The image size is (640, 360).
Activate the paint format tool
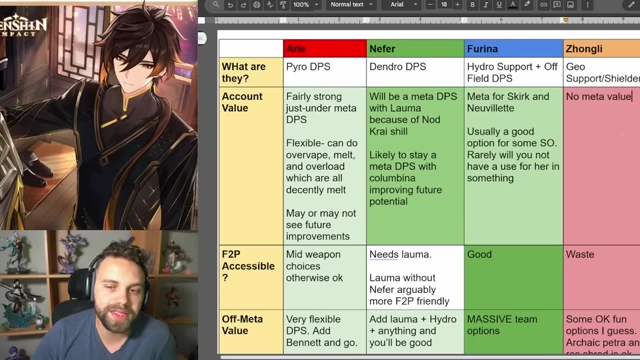[283, 5]
